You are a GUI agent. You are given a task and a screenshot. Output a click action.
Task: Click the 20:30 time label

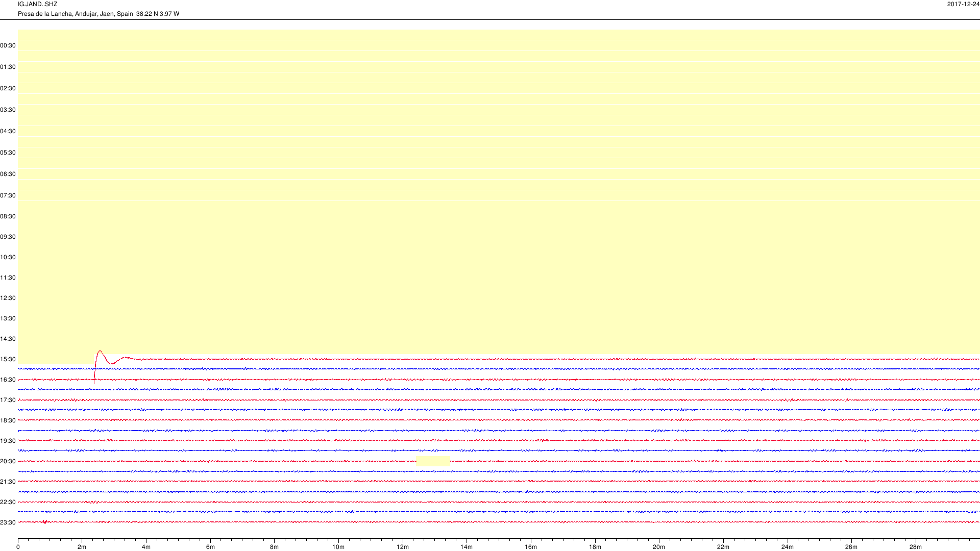pos(8,461)
